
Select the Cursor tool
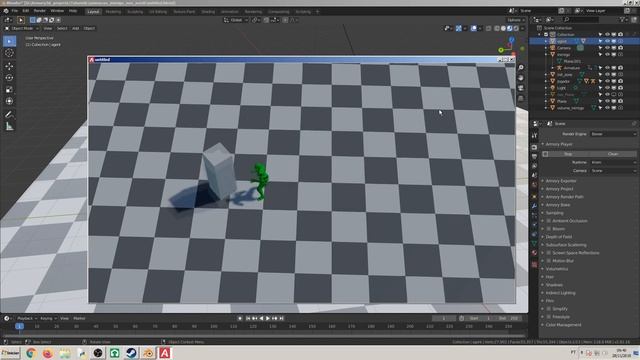(9, 53)
